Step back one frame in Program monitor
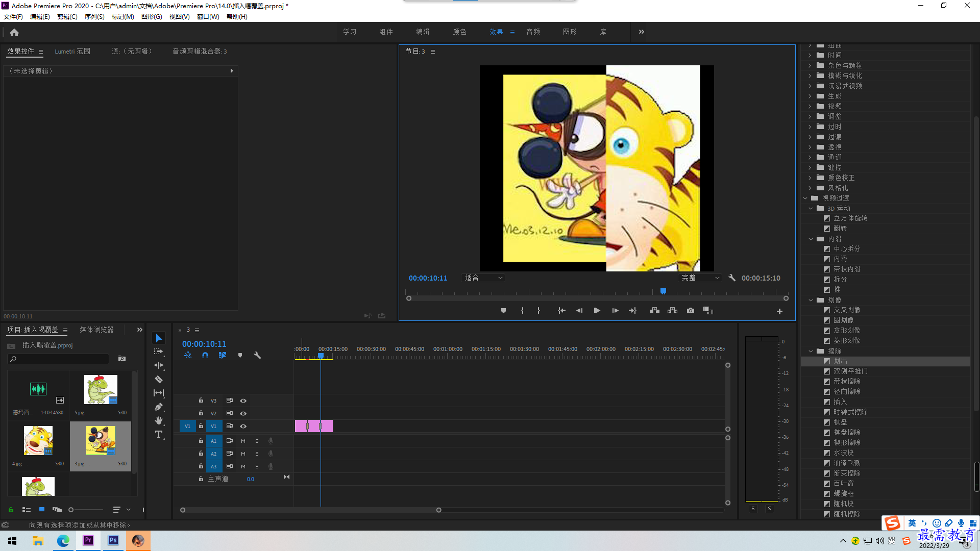 579,311
